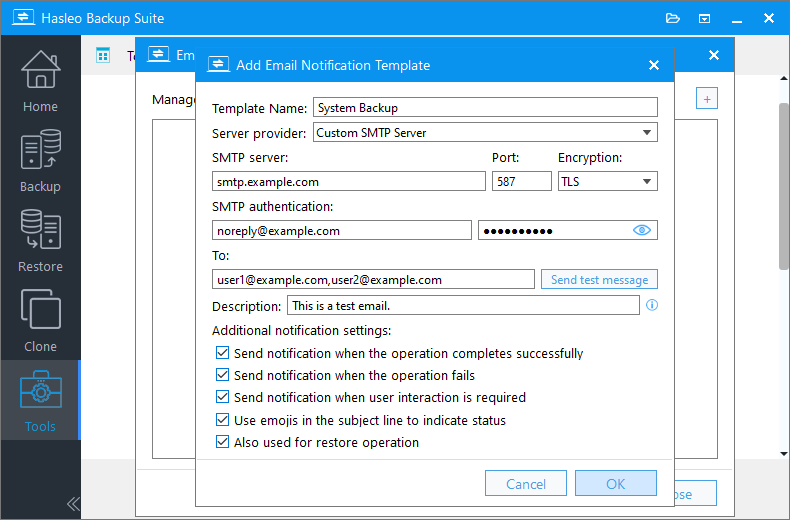Open the Home section in sidebar

[x=40, y=81]
